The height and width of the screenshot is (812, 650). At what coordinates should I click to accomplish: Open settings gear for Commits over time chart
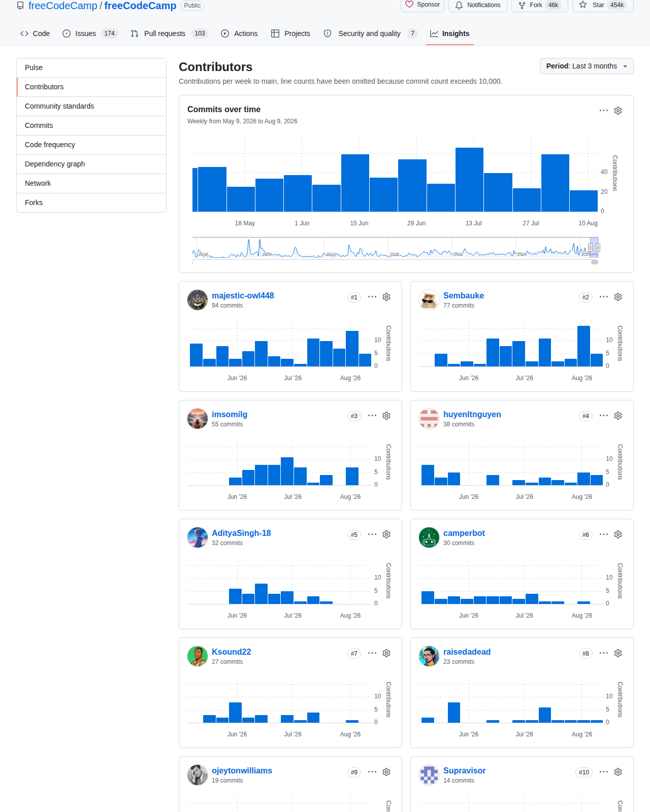click(x=618, y=111)
